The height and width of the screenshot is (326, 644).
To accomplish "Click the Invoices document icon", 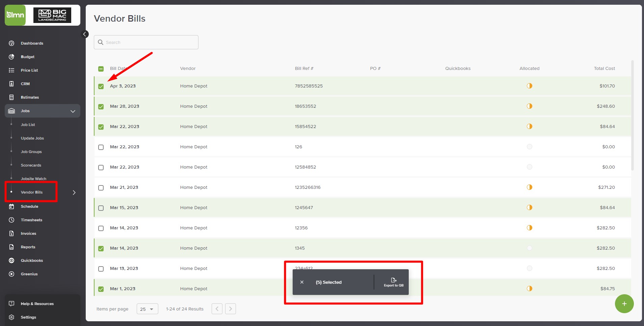I will coord(11,233).
